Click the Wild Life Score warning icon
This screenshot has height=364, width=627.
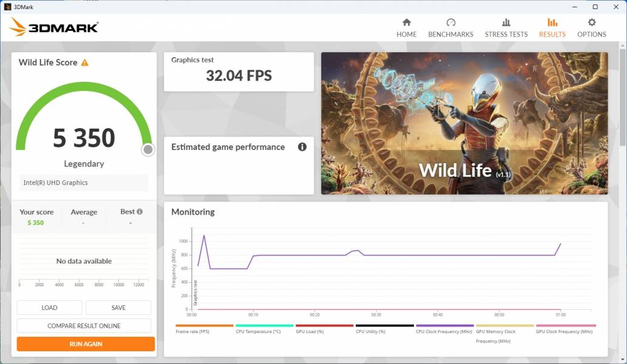pyautogui.click(x=85, y=62)
